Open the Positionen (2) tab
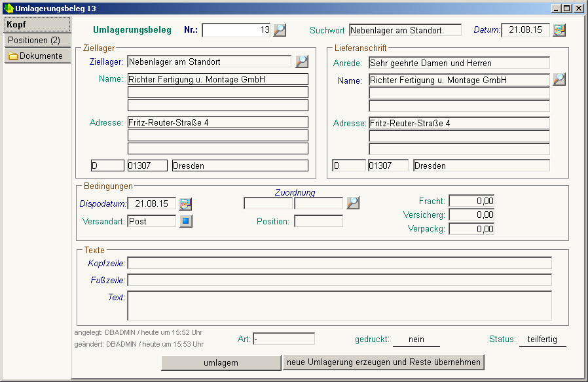 pos(37,40)
